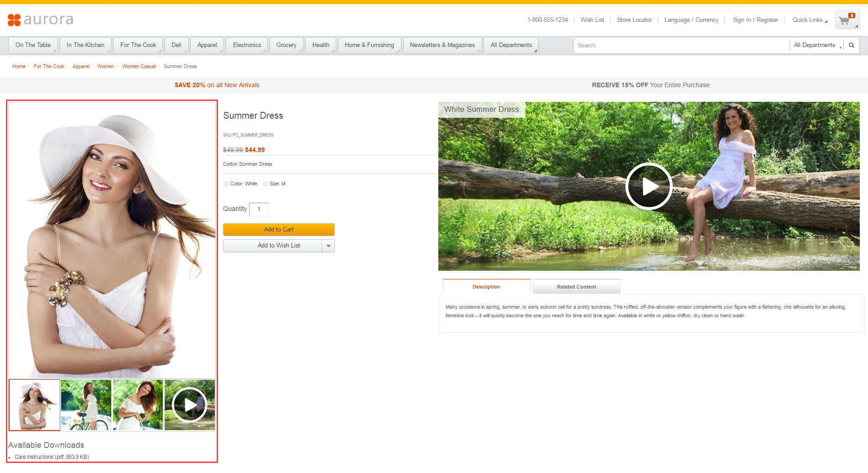The height and width of the screenshot is (473, 868).
Task: Click the Aurora flower logo
Action: click(15, 20)
